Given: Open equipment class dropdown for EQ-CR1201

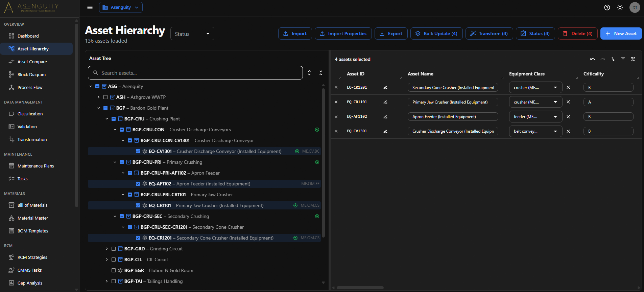Looking at the screenshot, I should coord(535,87).
